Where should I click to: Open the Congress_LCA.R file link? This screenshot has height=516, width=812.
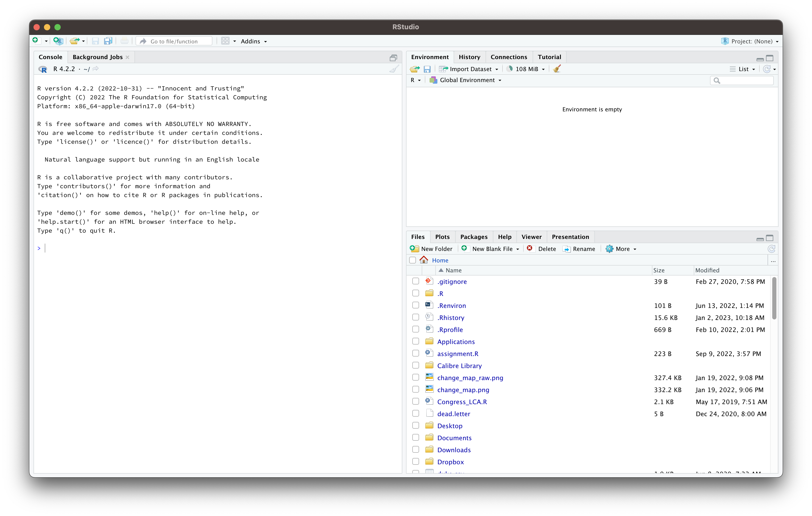pos(462,402)
